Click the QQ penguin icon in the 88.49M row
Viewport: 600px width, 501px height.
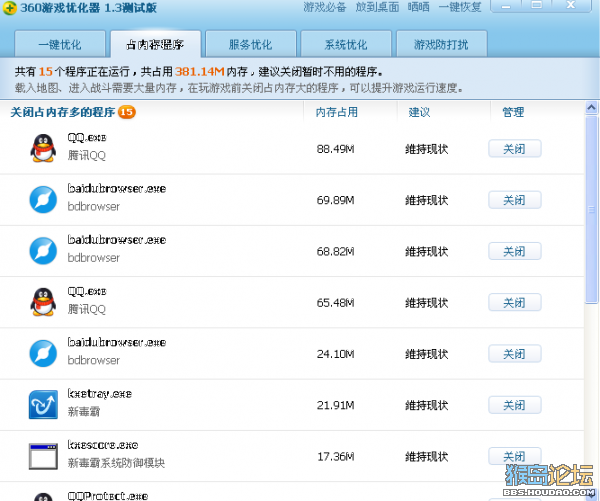pyautogui.click(x=43, y=148)
